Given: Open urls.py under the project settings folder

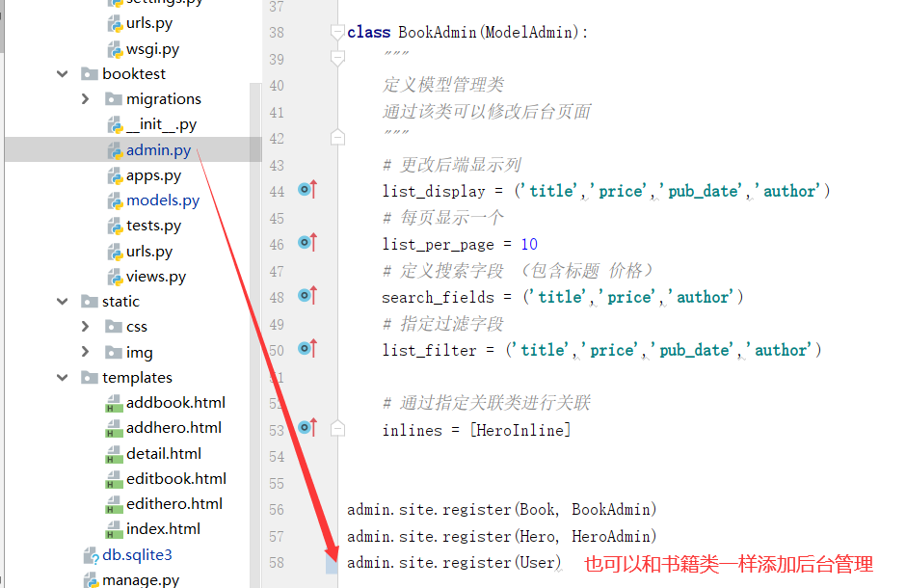Looking at the screenshot, I should coord(149,23).
